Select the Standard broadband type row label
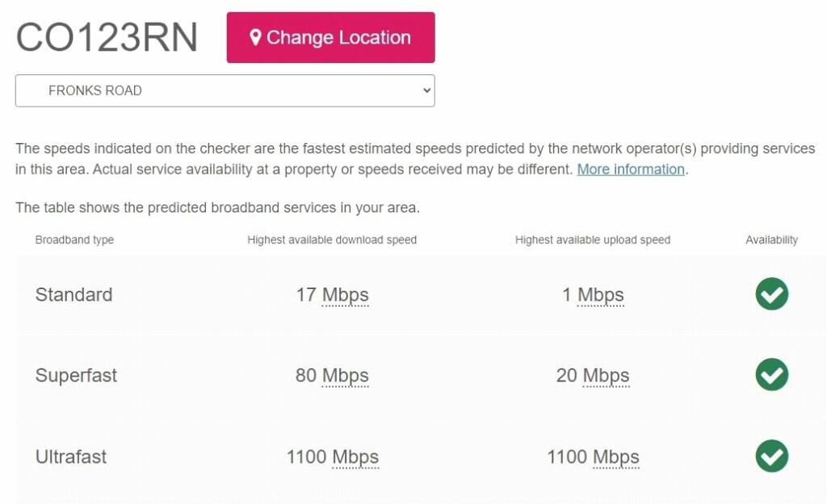The height and width of the screenshot is (504, 827). [73, 295]
